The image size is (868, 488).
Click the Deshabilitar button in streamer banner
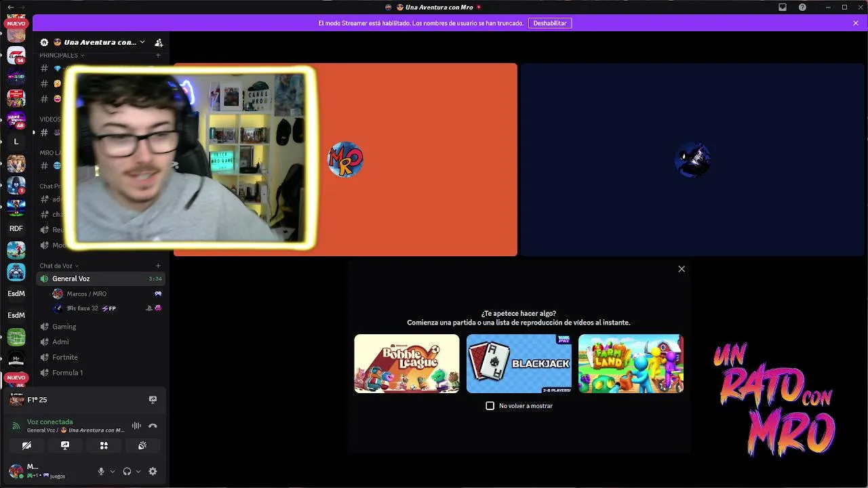pos(550,23)
